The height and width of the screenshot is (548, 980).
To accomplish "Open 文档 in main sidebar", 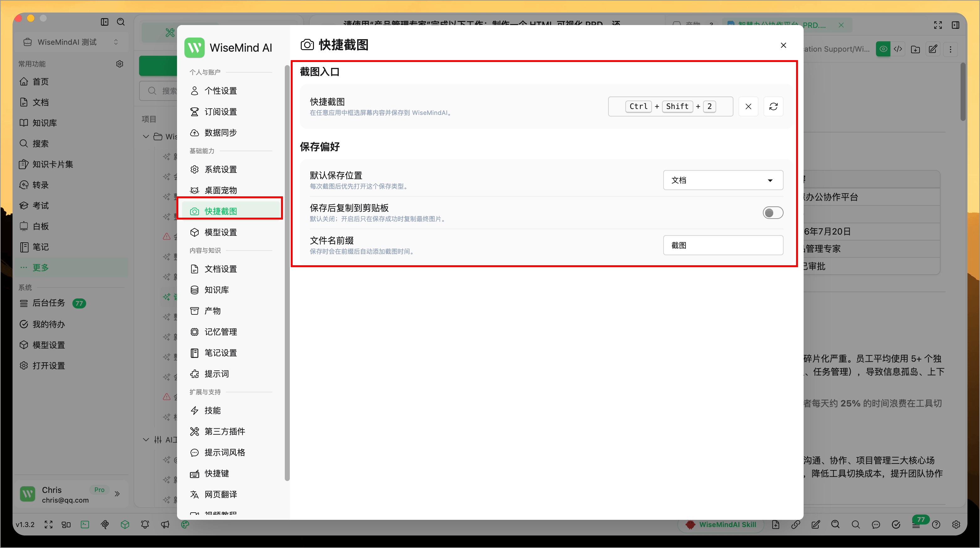I will point(71,102).
